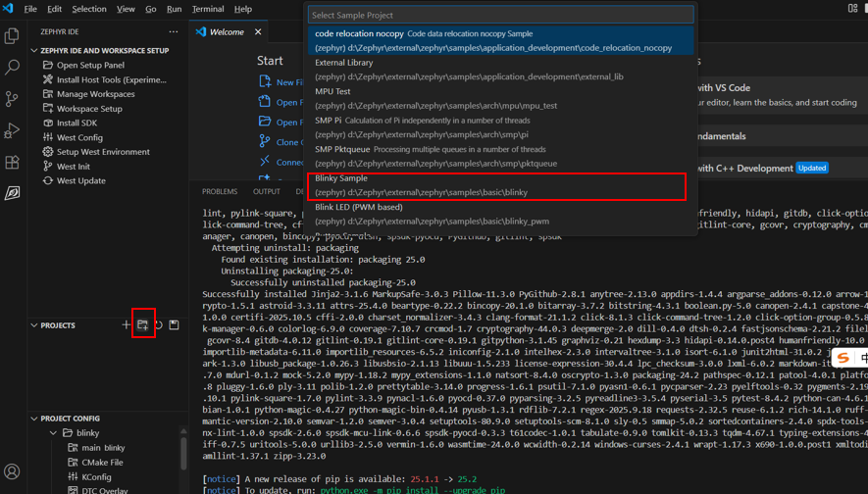Switch to the Problems panel tab
The width and height of the screenshot is (868, 494).
(x=220, y=192)
